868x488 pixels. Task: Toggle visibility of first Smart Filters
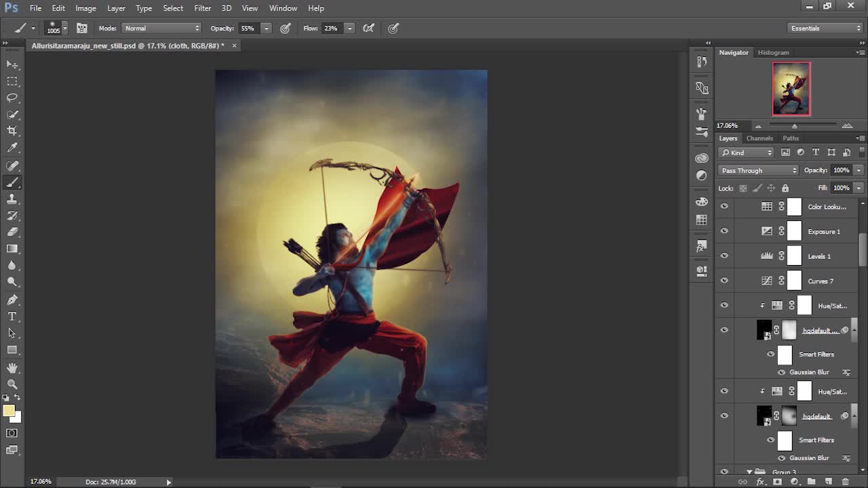point(770,354)
